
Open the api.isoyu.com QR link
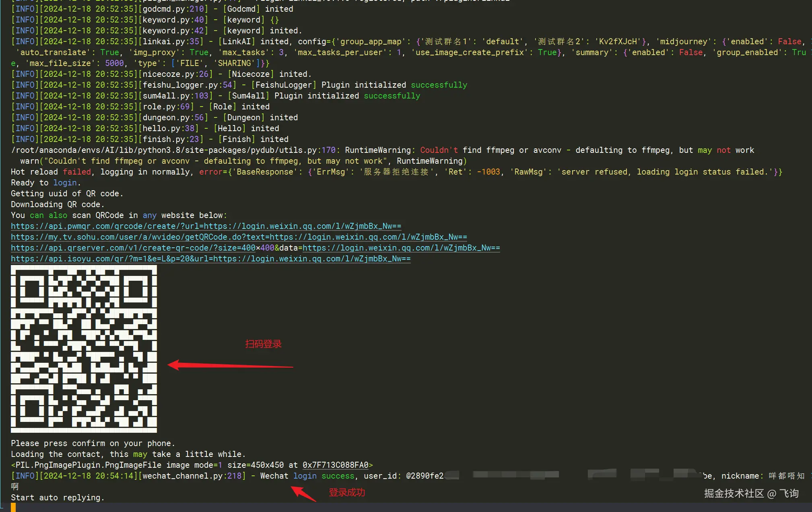(210, 259)
